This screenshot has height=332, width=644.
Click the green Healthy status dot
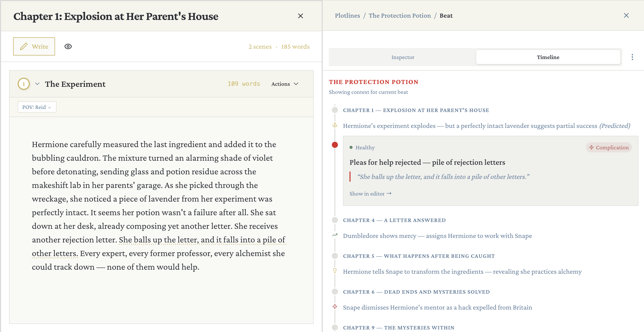pos(351,147)
